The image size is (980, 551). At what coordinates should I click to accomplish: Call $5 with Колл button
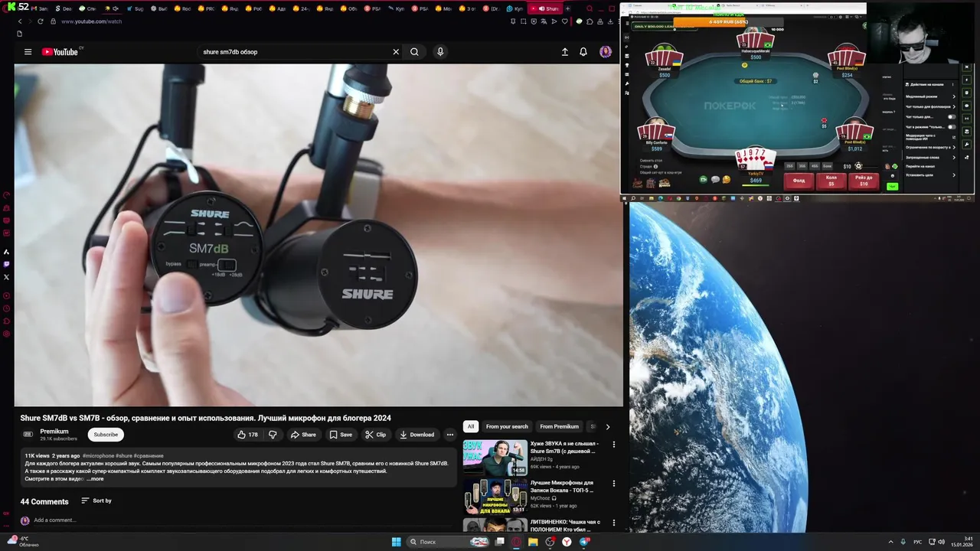(x=831, y=181)
